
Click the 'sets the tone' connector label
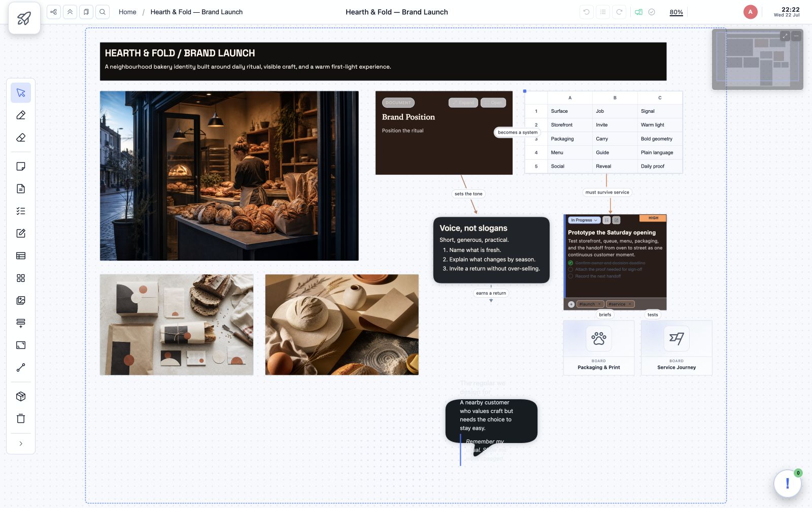pyautogui.click(x=468, y=194)
